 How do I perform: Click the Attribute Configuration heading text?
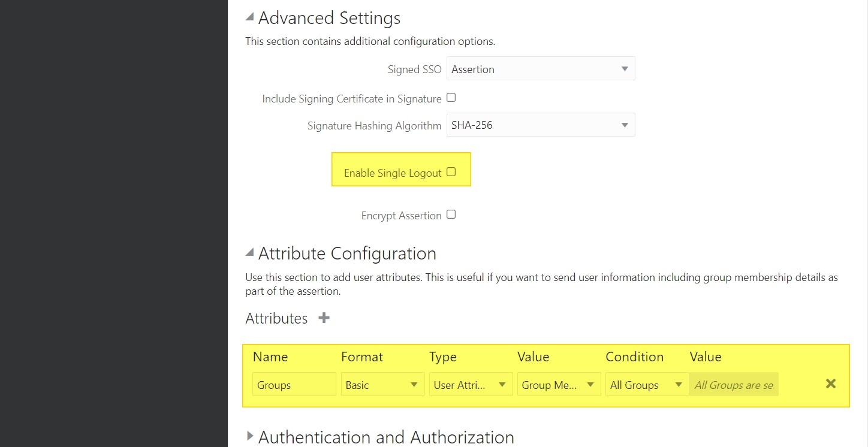347,253
